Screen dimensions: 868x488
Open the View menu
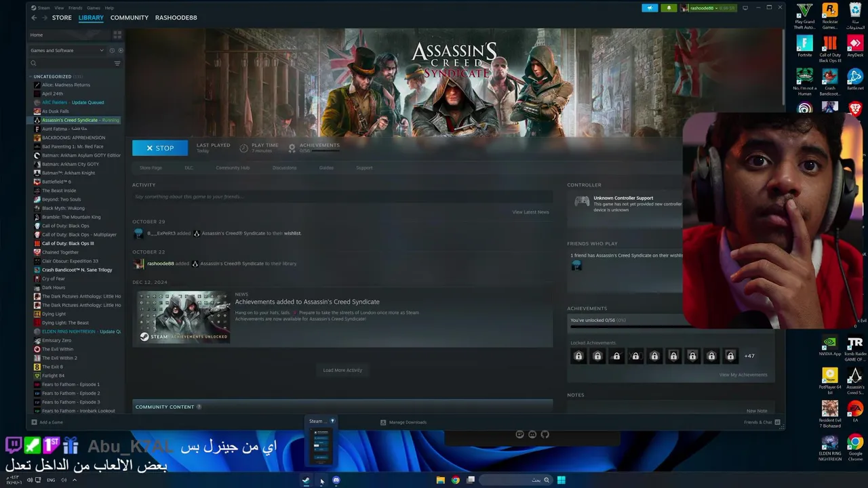pos(59,8)
